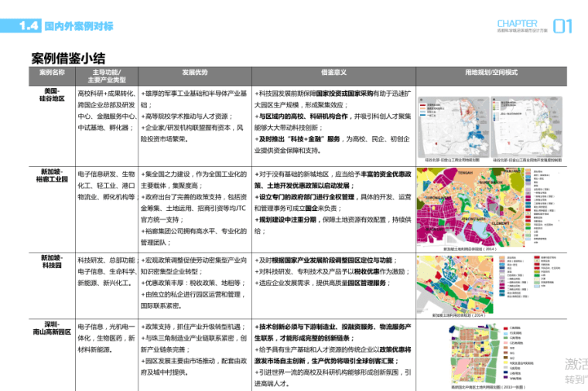Select the case name 新加坡-裕廊工业园
This screenshot has height=391, width=588.
[52, 175]
